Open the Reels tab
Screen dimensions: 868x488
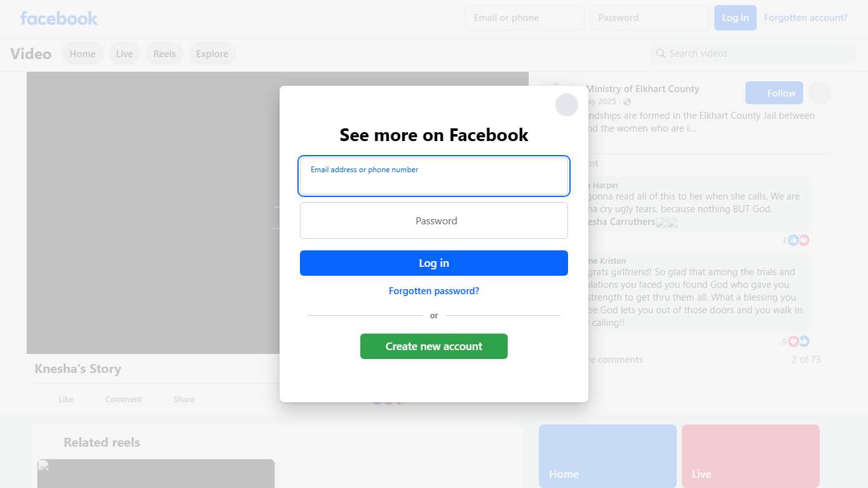[x=165, y=54]
